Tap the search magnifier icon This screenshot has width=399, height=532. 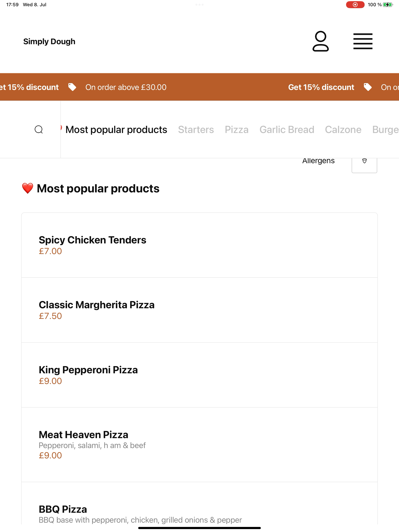39,129
